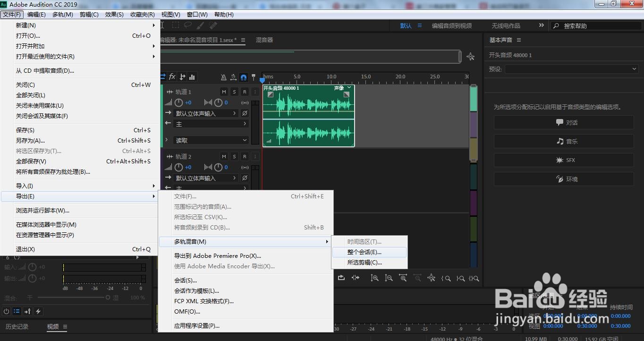Open the 编辑(E) menu
This screenshot has width=644, height=341.
[36, 15]
